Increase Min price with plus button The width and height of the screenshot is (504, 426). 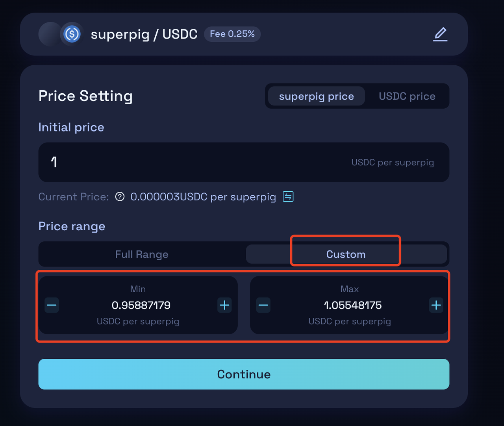[224, 305]
